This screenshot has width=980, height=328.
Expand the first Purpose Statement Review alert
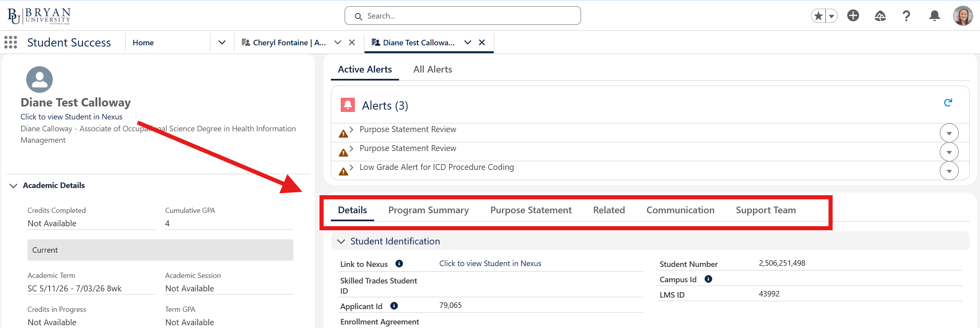[x=351, y=129]
